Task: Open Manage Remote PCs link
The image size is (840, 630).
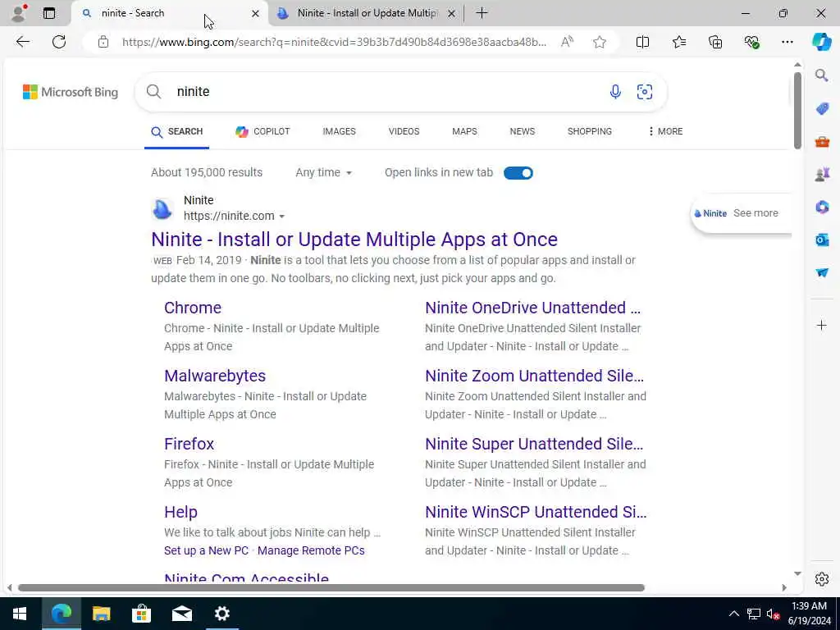Action: click(x=311, y=550)
